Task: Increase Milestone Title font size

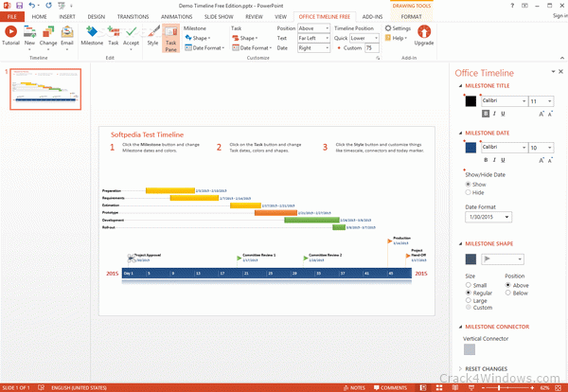Action: (541, 114)
